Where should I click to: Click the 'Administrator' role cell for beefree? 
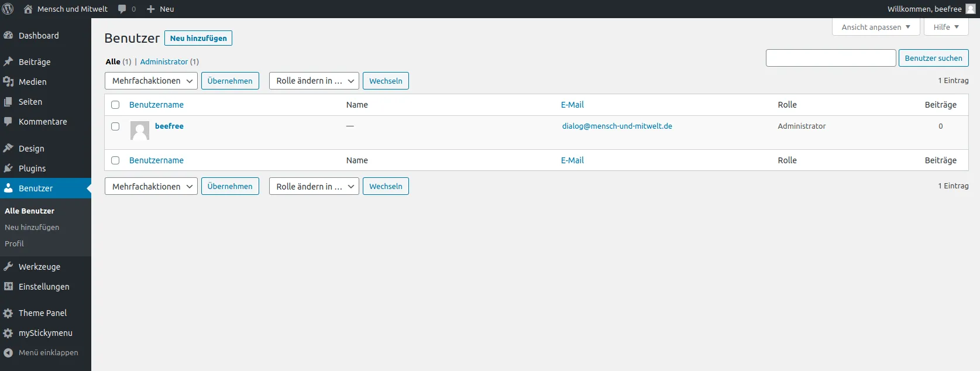click(802, 126)
